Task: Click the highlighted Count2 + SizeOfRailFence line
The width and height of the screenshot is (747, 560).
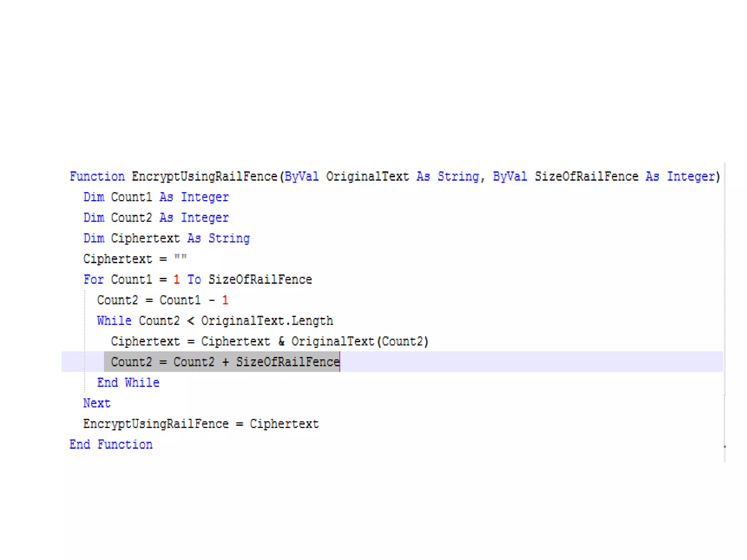Action: (225, 362)
